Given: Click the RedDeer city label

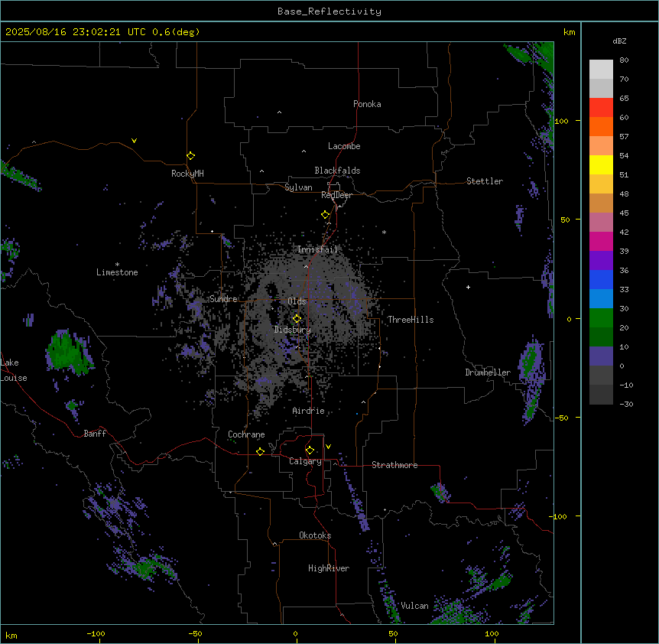Looking at the screenshot, I should [x=336, y=195].
